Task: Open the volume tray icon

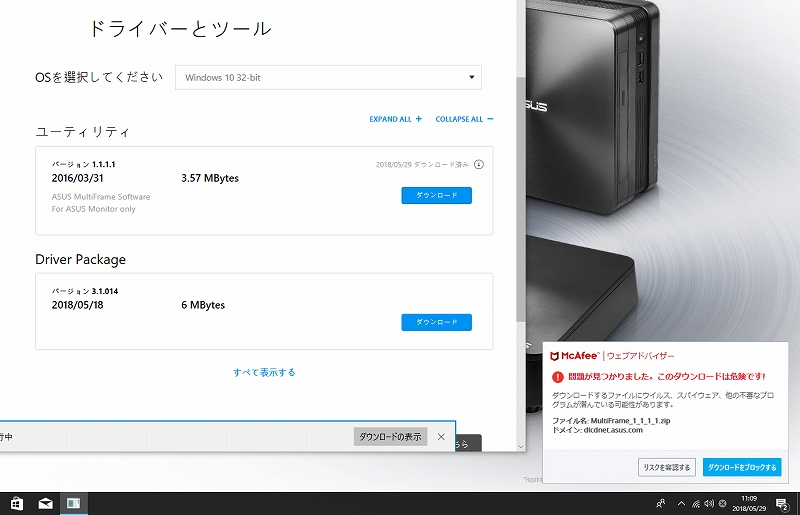Action: point(709,504)
